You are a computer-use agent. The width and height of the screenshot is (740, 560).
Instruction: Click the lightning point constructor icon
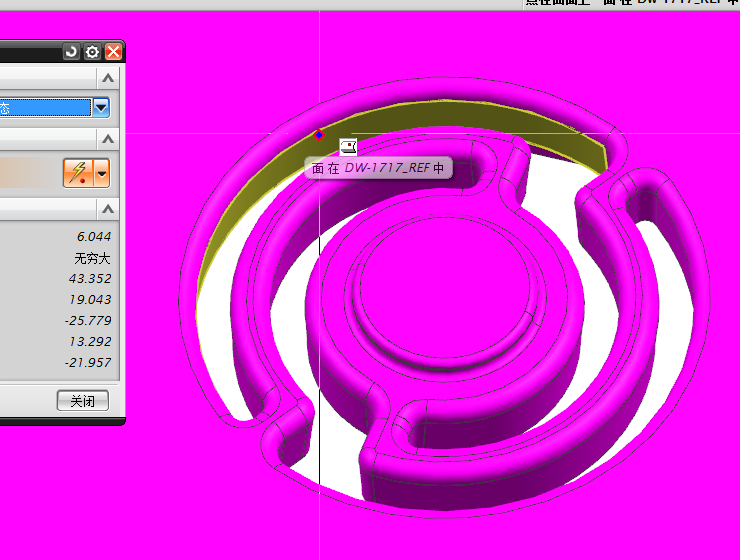[x=76, y=173]
